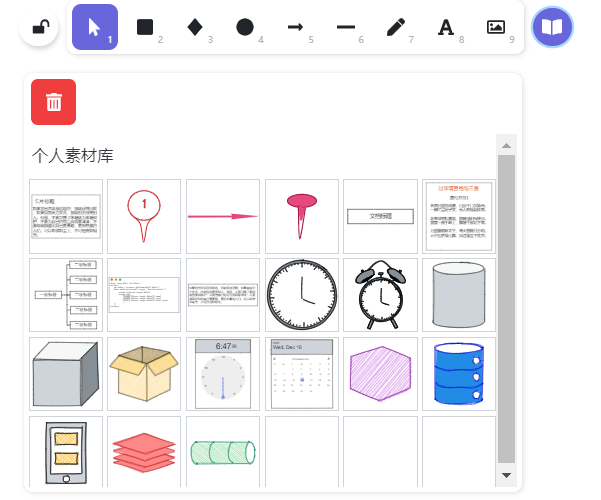
Task: Select the Line tool
Action: coord(346,27)
